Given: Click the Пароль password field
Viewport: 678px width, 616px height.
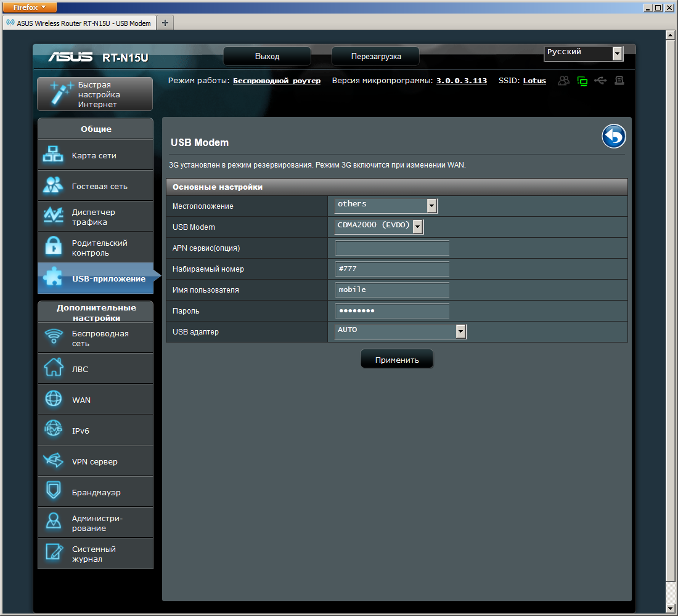Looking at the screenshot, I should click(x=392, y=311).
